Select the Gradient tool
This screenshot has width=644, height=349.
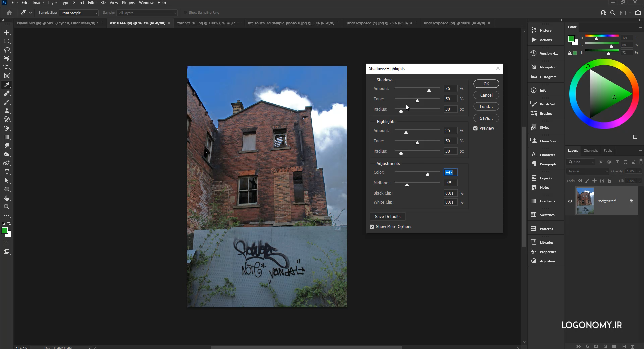(x=7, y=137)
